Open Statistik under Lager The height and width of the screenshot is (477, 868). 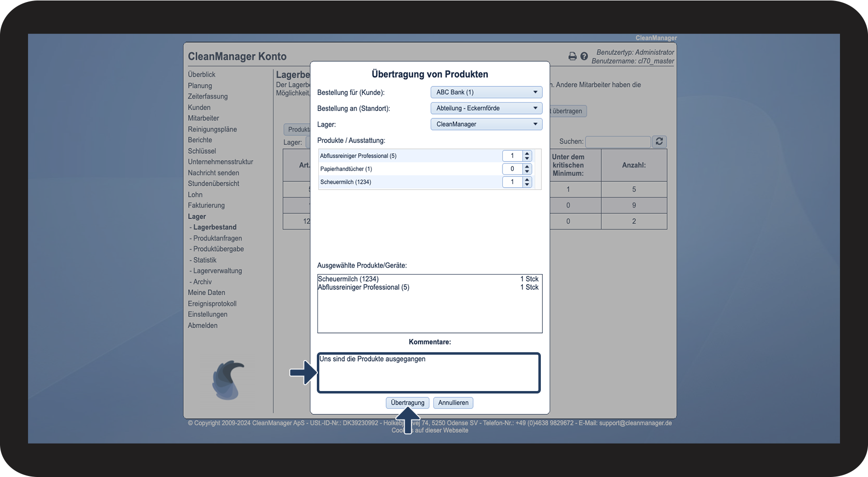pyautogui.click(x=205, y=260)
